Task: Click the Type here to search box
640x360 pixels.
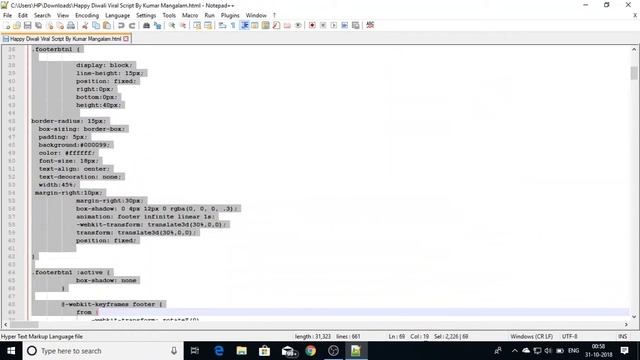Action: 103,351
